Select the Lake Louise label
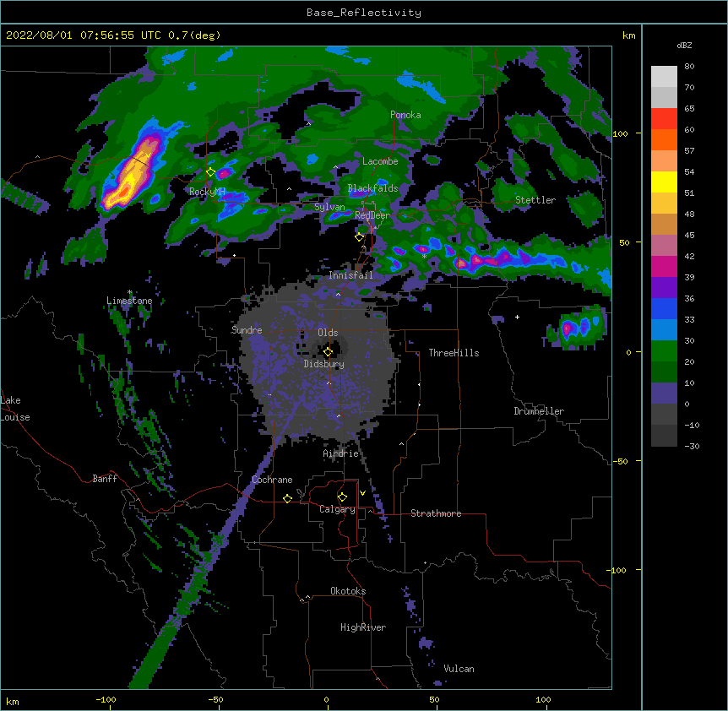Viewport: 728px width, 711px height. [x=15, y=409]
